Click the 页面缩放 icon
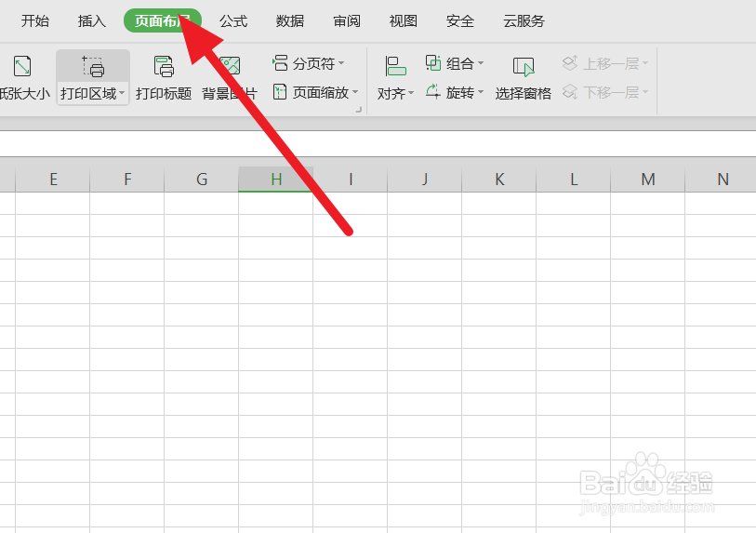Image resolution: width=756 pixels, height=533 pixels. (x=280, y=92)
